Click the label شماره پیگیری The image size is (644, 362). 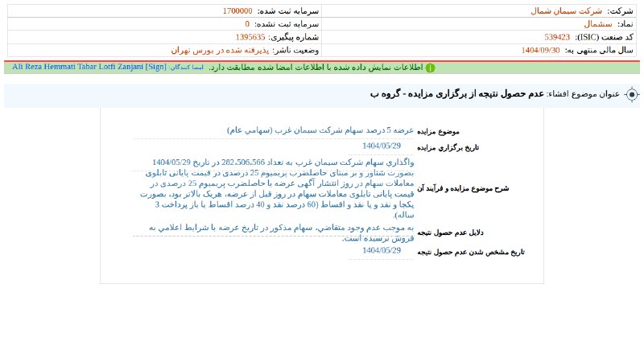coord(293,37)
